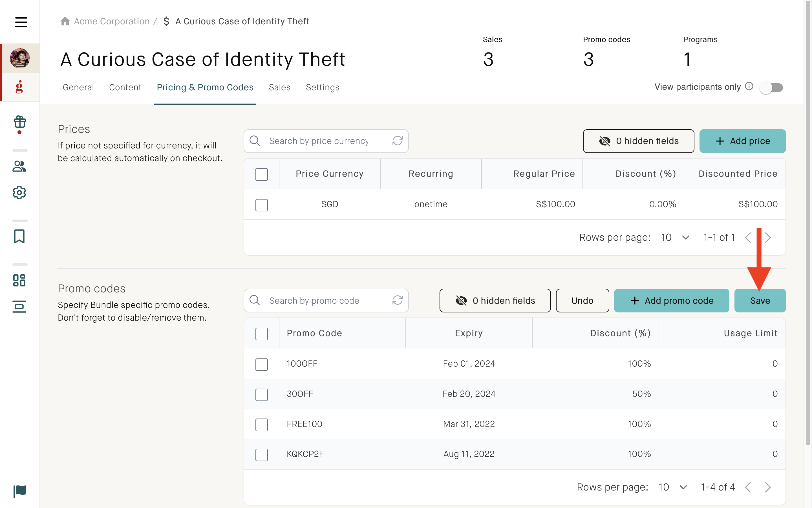Go to next page of promo codes table

click(x=768, y=487)
